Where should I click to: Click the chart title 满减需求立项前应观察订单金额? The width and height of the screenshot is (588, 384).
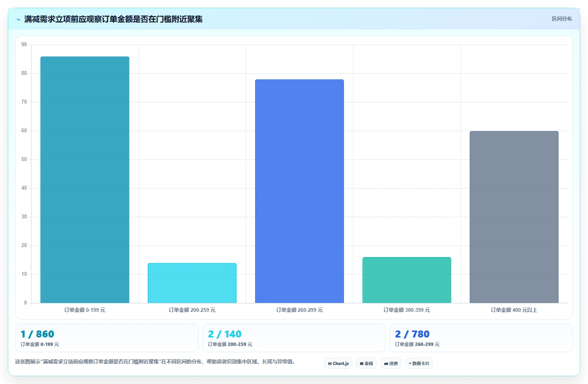(x=113, y=19)
